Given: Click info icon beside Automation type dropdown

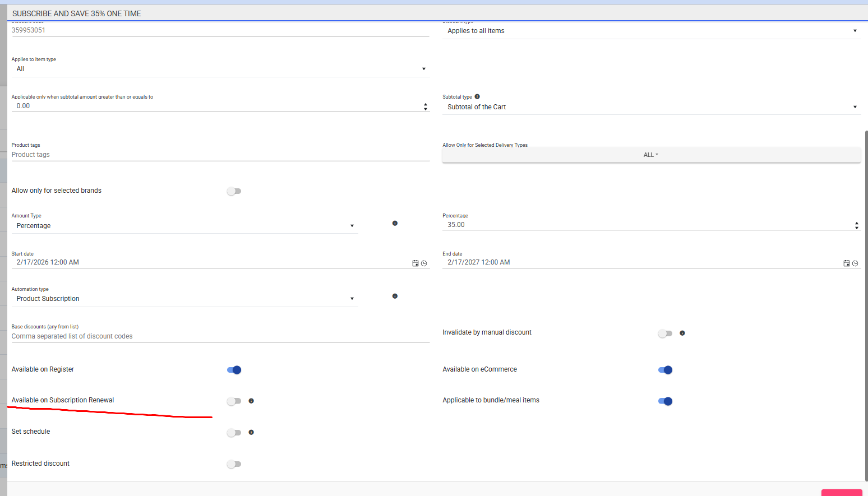Looking at the screenshot, I should tap(395, 296).
